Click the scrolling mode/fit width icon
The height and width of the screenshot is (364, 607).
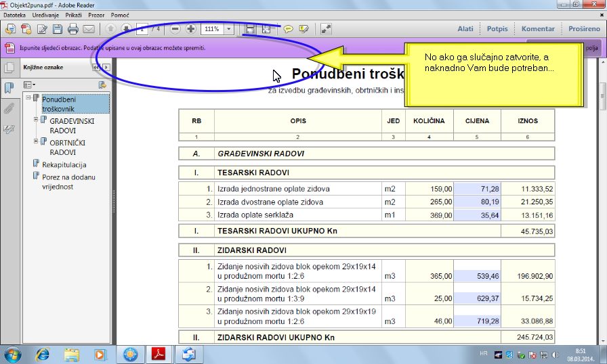[250, 29]
